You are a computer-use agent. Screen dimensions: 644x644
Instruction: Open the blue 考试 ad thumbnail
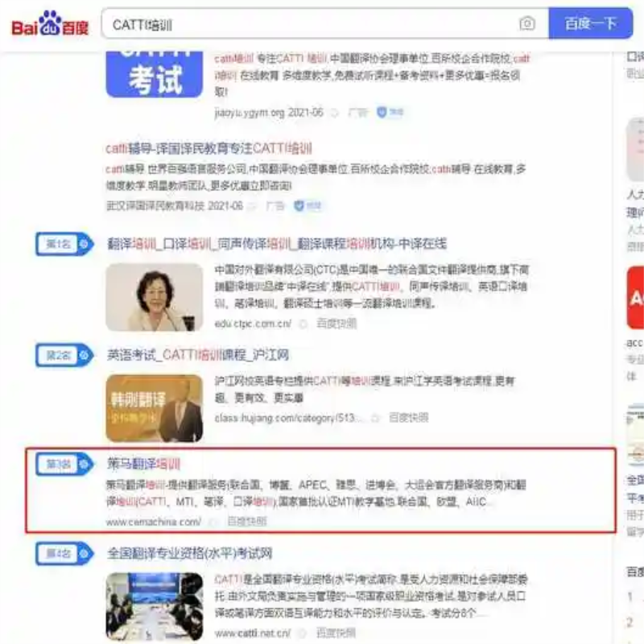(155, 74)
